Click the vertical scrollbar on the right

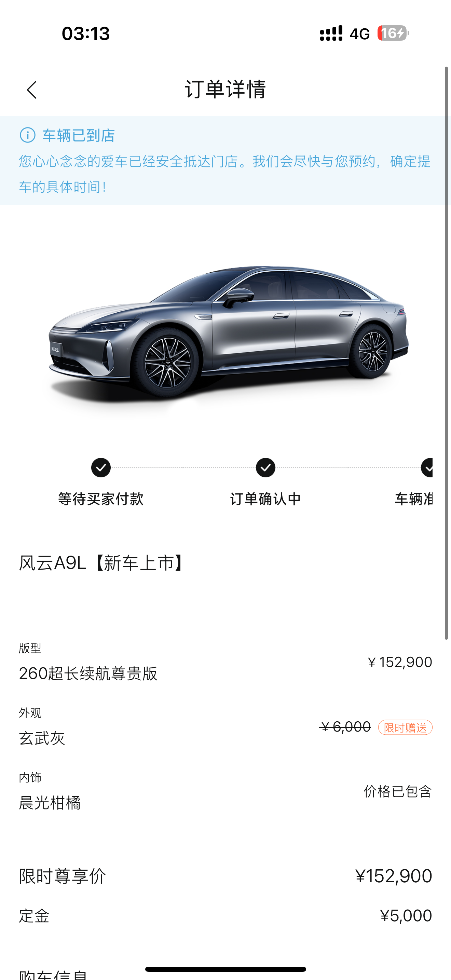pyautogui.click(x=447, y=353)
